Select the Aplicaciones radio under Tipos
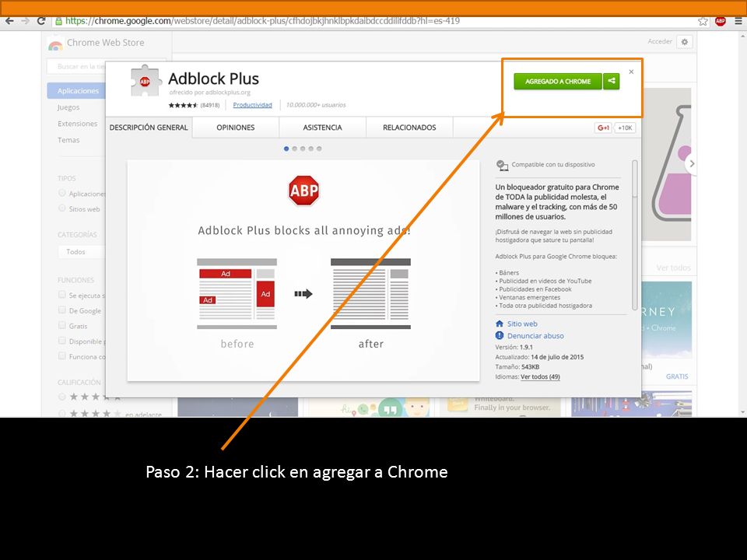This screenshot has width=747, height=560. [x=62, y=193]
